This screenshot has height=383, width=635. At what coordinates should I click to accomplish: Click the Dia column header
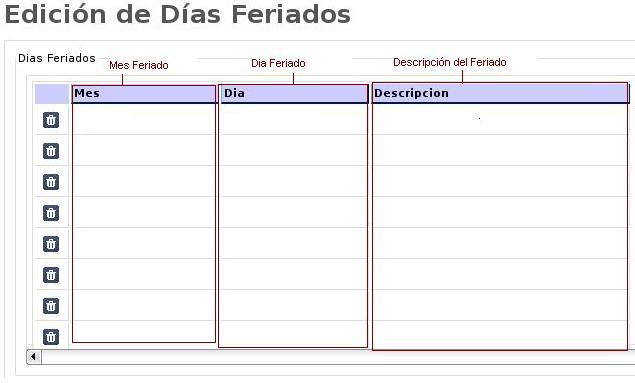click(293, 94)
